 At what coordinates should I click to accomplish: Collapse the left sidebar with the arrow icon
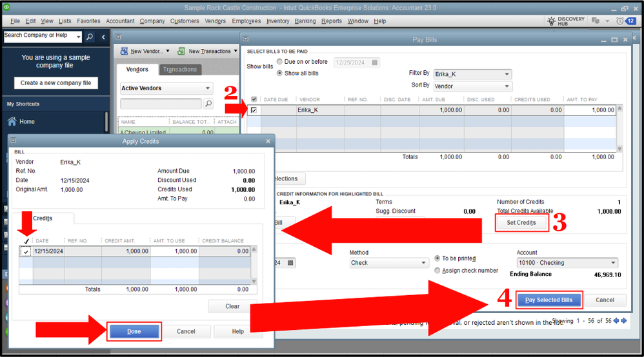coord(103,37)
